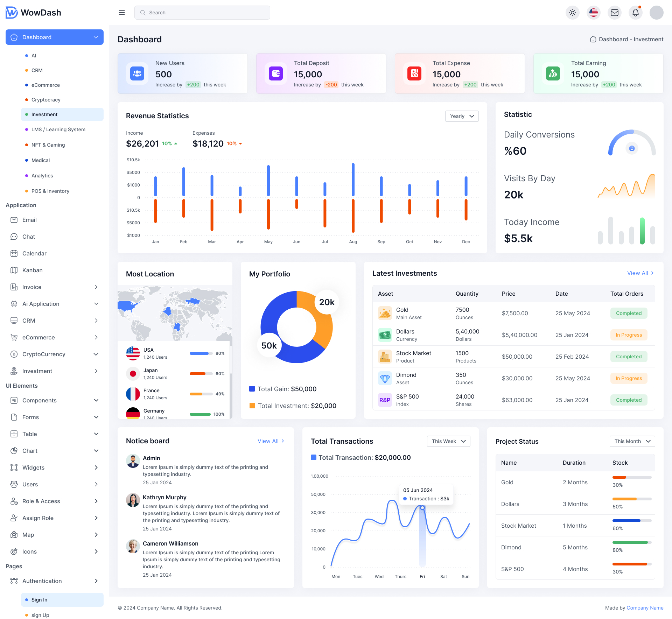672x619 pixels.
Task: Switch to the Analytics dashboard
Action: point(42,175)
